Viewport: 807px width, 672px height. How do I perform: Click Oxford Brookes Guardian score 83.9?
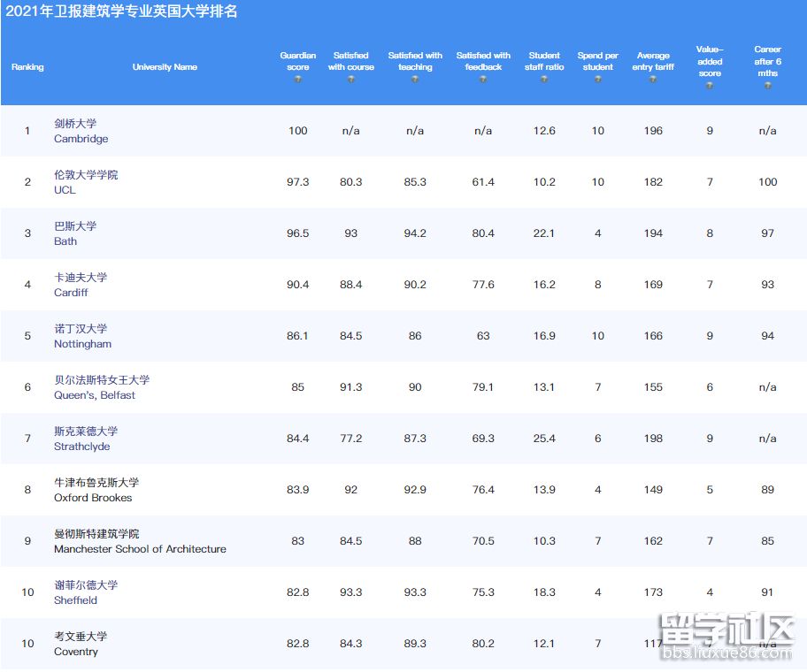(297, 490)
